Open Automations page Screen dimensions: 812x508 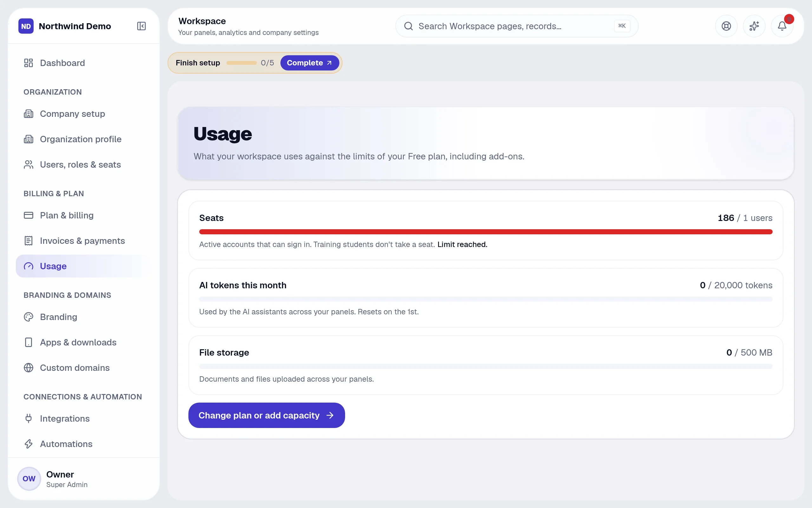(x=84, y=444)
